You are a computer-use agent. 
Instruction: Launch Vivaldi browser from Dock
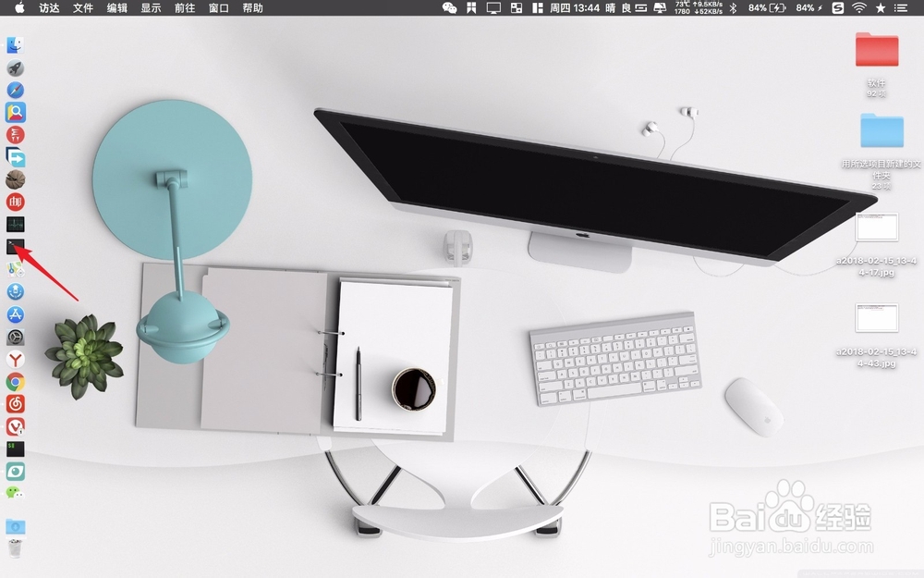16,426
